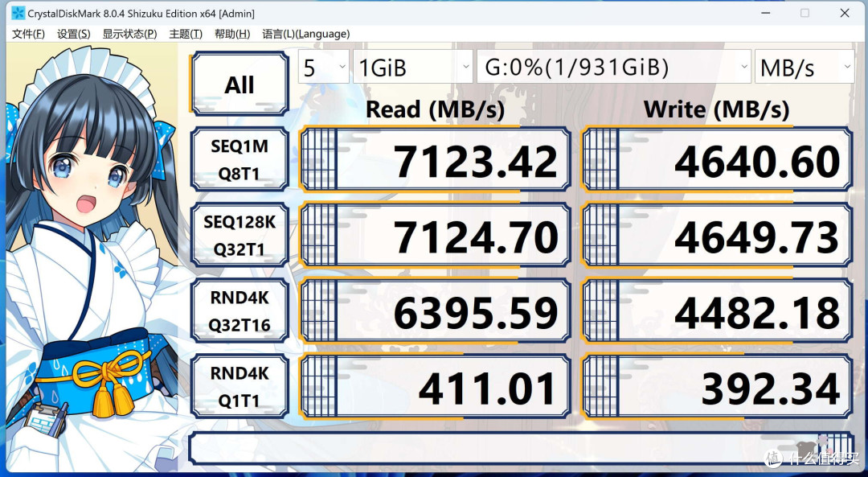868x477 pixels.
Task: Open the 文件(F) menu
Action: pos(28,34)
